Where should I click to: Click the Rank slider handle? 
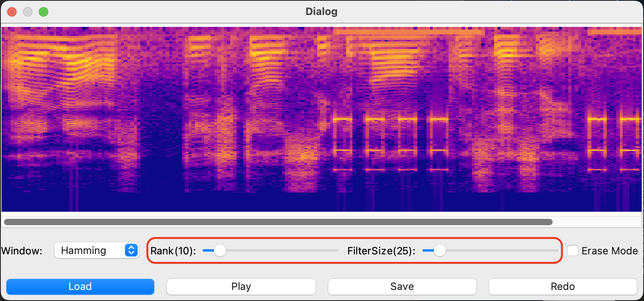point(220,250)
